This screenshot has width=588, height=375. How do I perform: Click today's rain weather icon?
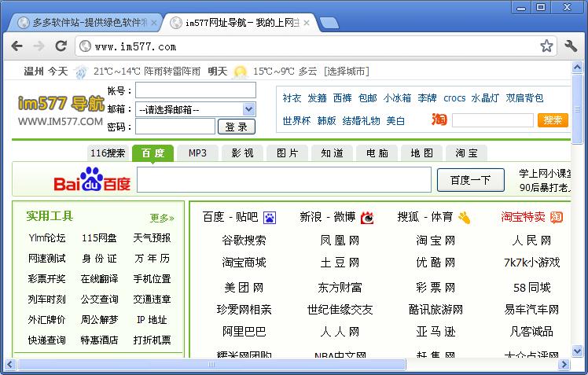[81, 72]
